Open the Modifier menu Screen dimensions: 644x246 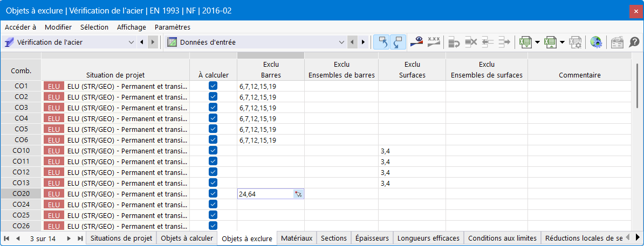58,27
